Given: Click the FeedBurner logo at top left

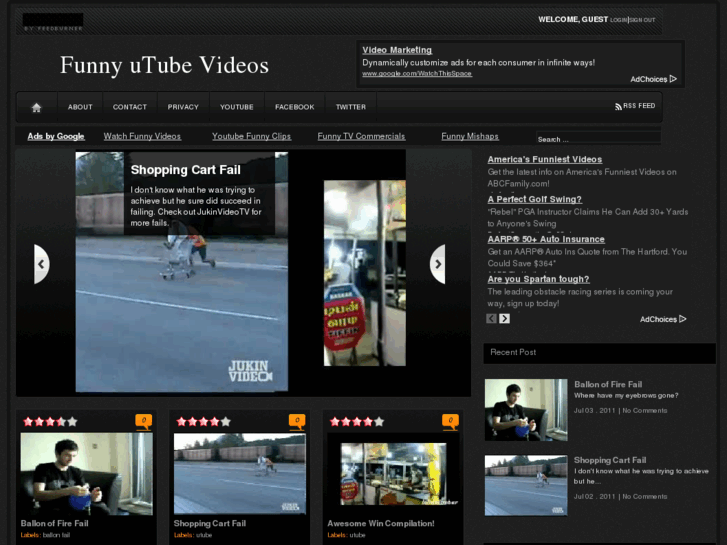Looking at the screenshot, I should [x=53, y=22].
